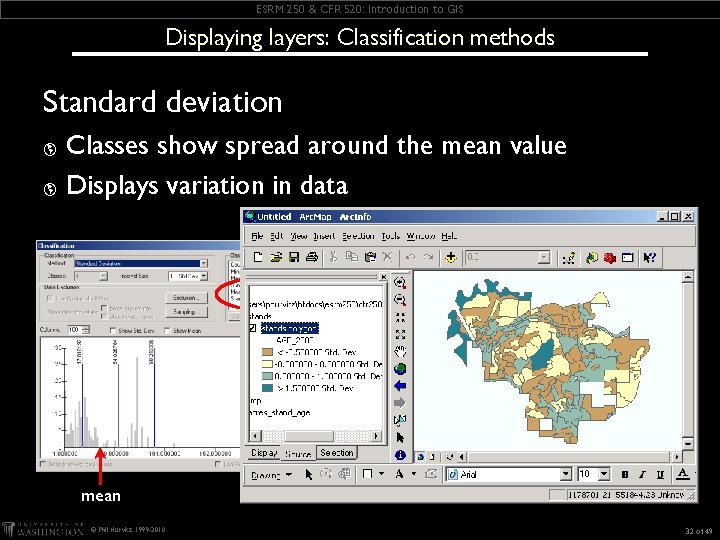Screen dimensions: 720x540
Task: Launch ArcCatalog from the toolbar icon
Action: [x=591, y=258]
